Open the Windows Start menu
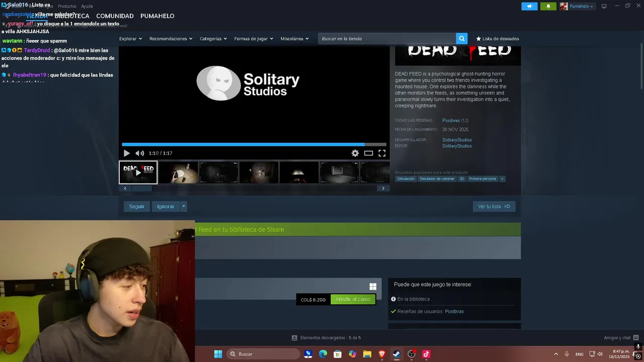 pos(218,354)
